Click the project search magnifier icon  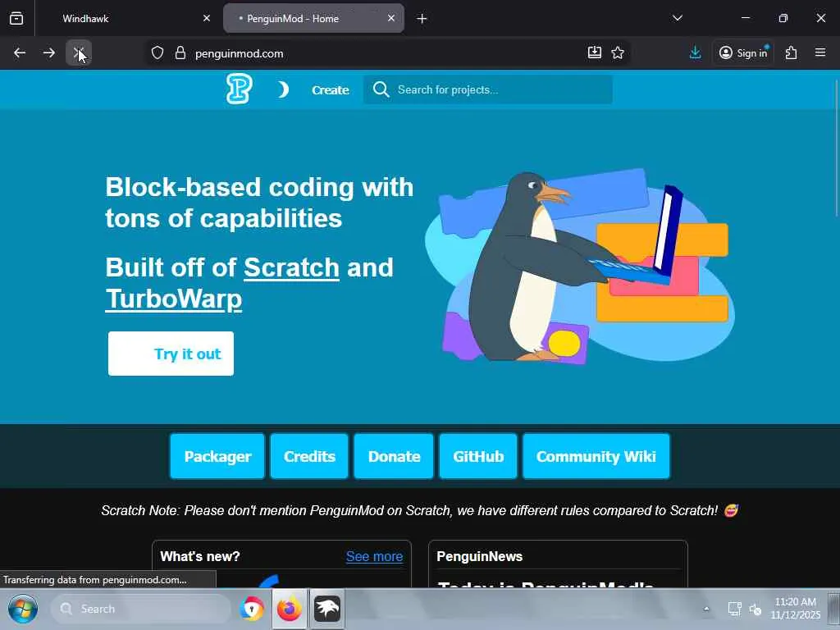point(381,89)
